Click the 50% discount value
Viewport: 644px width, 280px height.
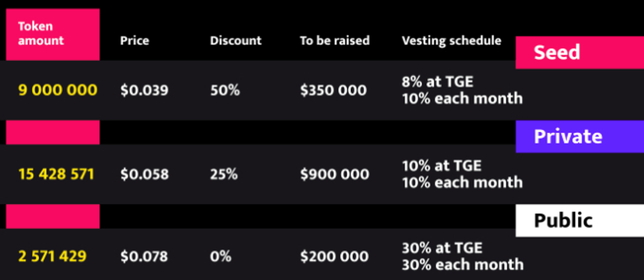pos(225,90)
